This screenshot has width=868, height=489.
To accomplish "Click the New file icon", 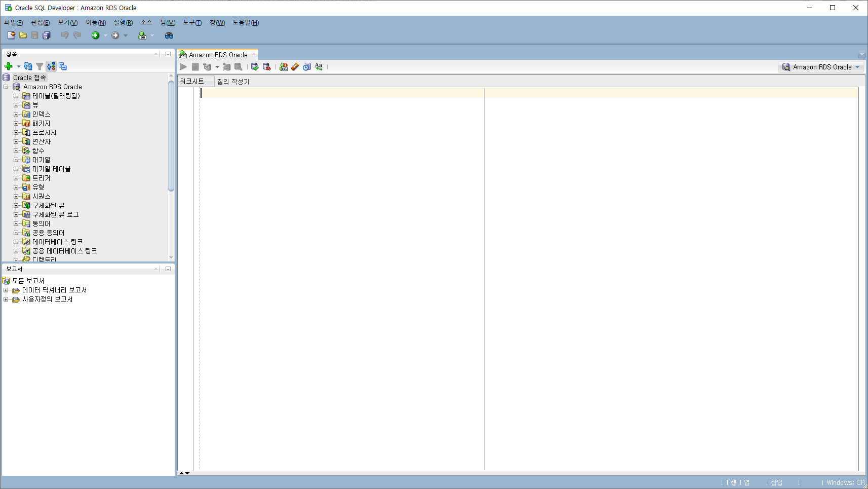I will tap(11, 35).
